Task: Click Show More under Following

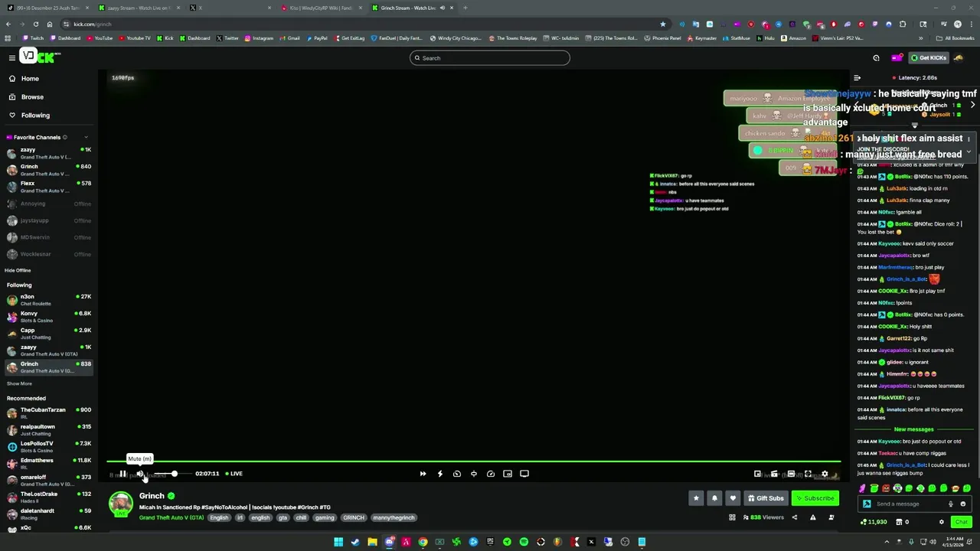Action: (x=19, y=383)
